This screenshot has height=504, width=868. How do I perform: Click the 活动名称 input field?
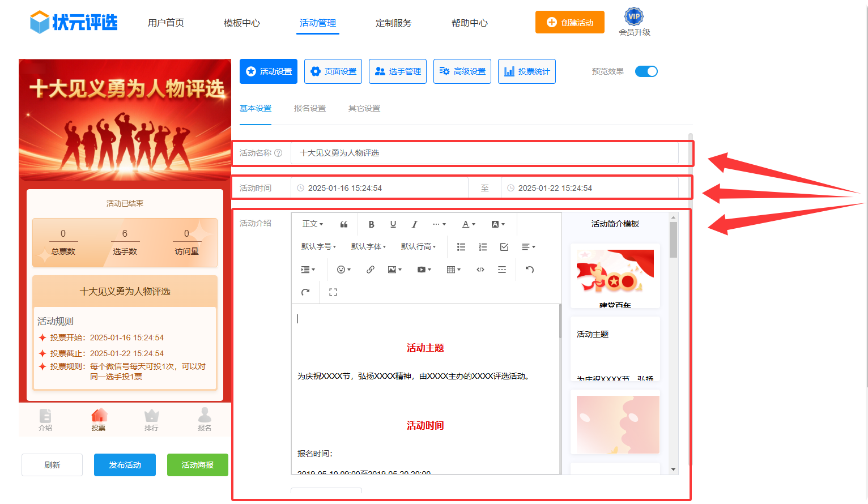coord(484,153)
